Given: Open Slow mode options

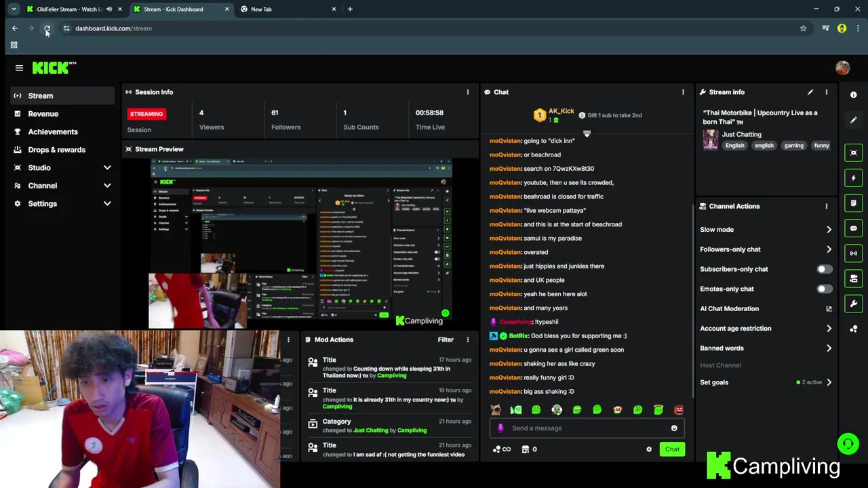Looking at the screenshot, I should (766, 230).
